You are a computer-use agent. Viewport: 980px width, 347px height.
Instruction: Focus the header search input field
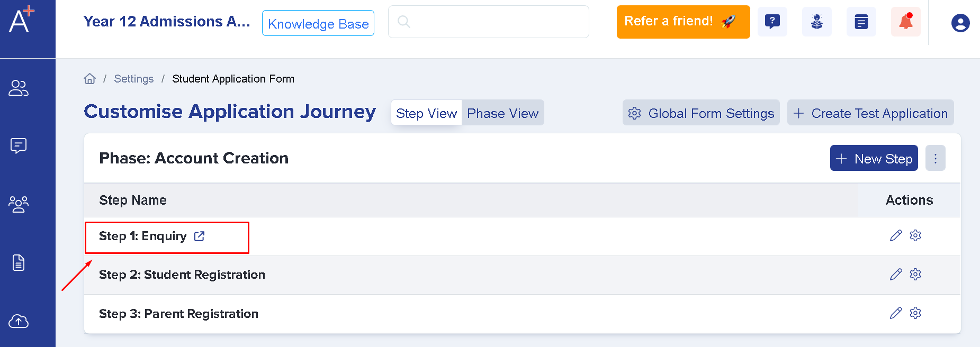click(x=488, y=22)
